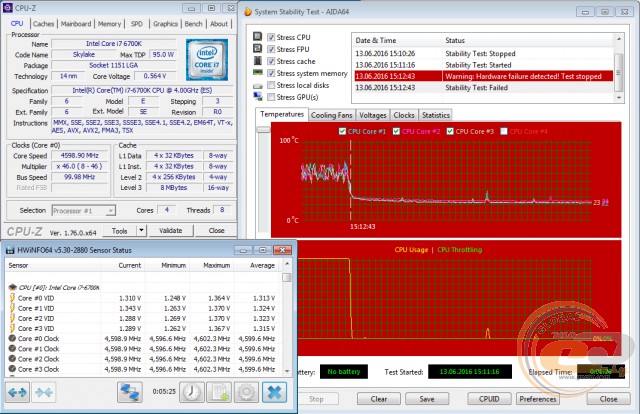This screenshot has width=640, height=414.
Task: Click the HWiNFO sensor list scrollbar down arrow
Action: [287, 371]
